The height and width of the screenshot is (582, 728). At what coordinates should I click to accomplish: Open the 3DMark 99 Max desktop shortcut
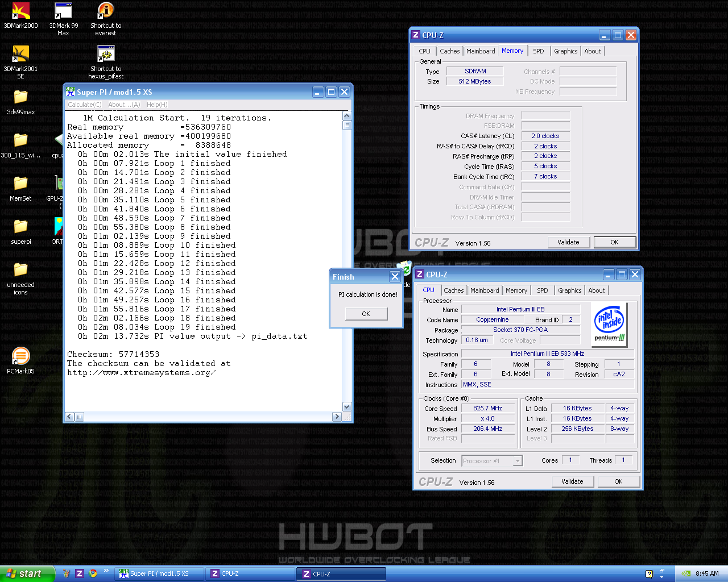coord(63,19)
